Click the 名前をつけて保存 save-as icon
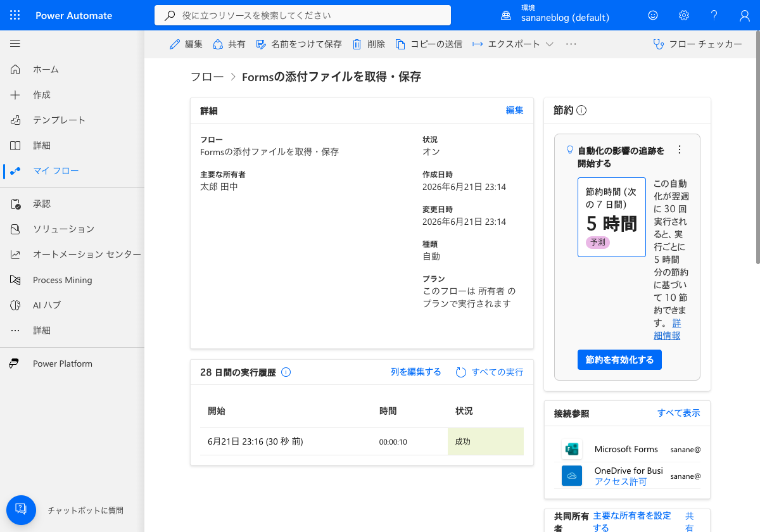Screen dimensions: 760x532 click(x=261, y=44)
